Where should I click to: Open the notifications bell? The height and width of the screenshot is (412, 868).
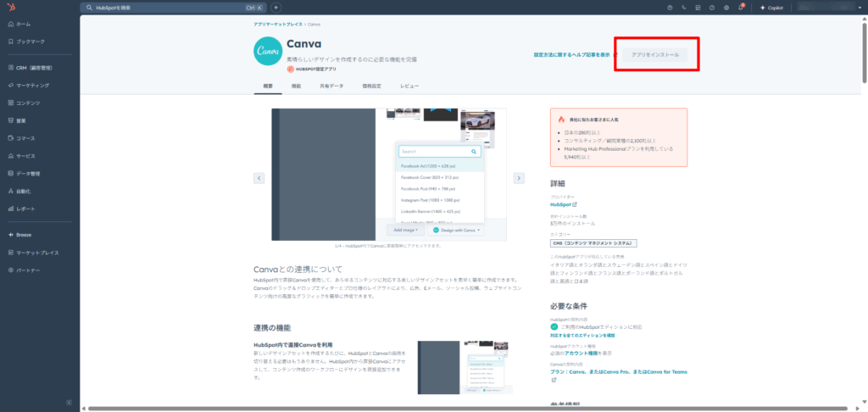(x=741, y=8)
